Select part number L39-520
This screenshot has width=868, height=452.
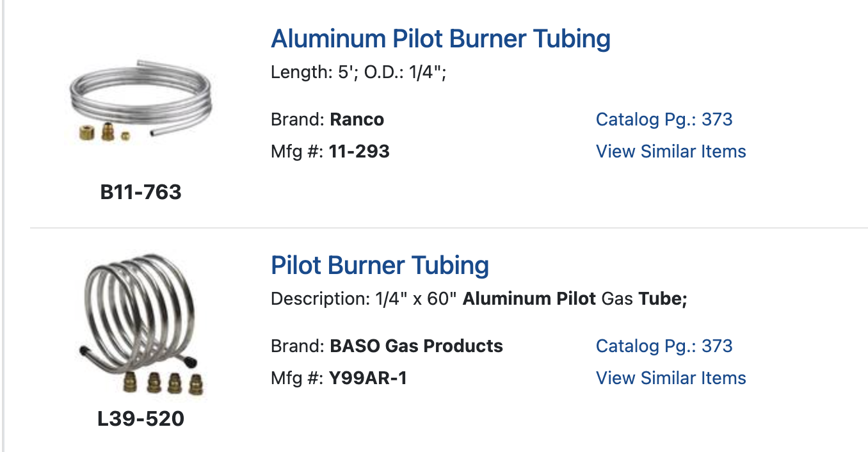(x=141, y=419)
